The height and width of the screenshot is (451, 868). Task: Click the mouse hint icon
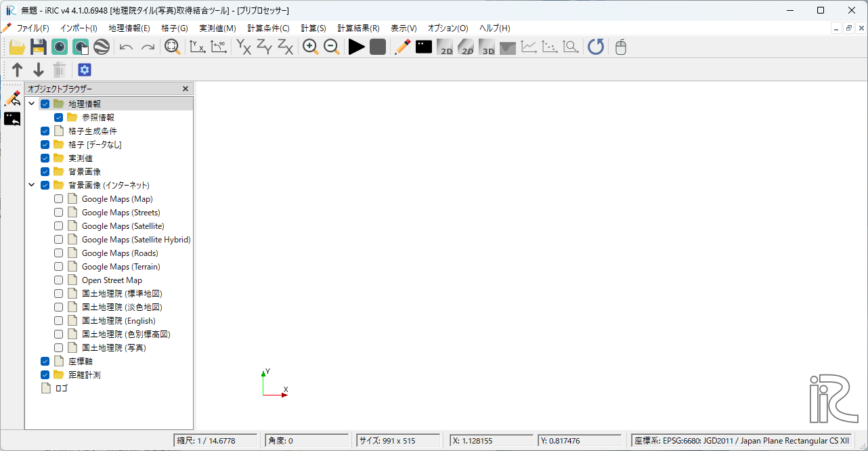620,47
